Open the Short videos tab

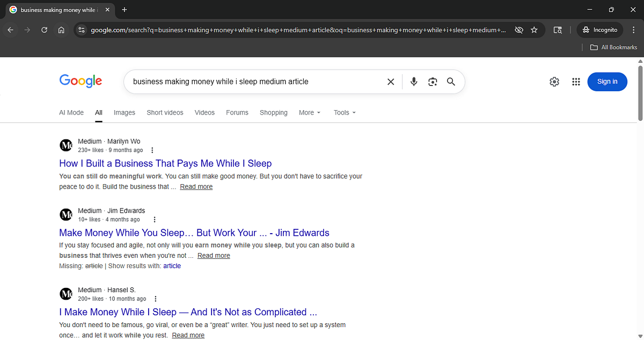pyautogui.click(x=165, y=113)
